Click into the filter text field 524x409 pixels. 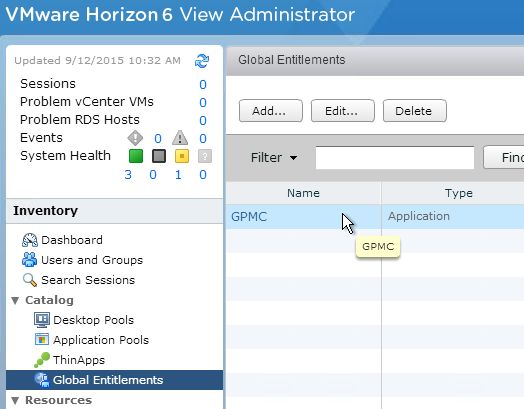tap(395, 157)
